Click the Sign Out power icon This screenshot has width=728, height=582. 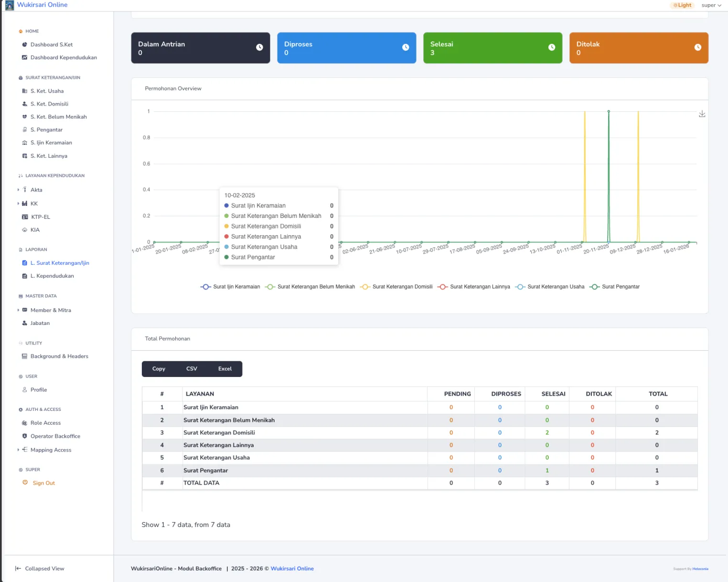tap(25, 483)
